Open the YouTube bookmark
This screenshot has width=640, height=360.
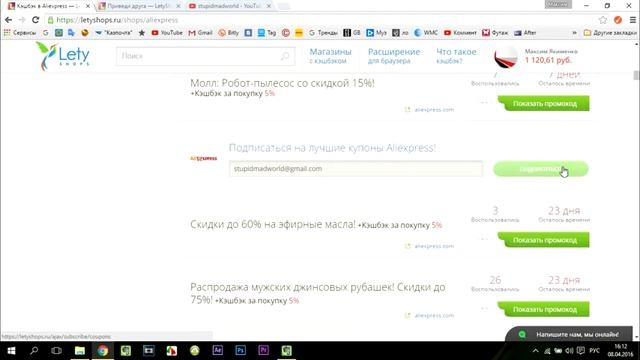click(167, 33)
